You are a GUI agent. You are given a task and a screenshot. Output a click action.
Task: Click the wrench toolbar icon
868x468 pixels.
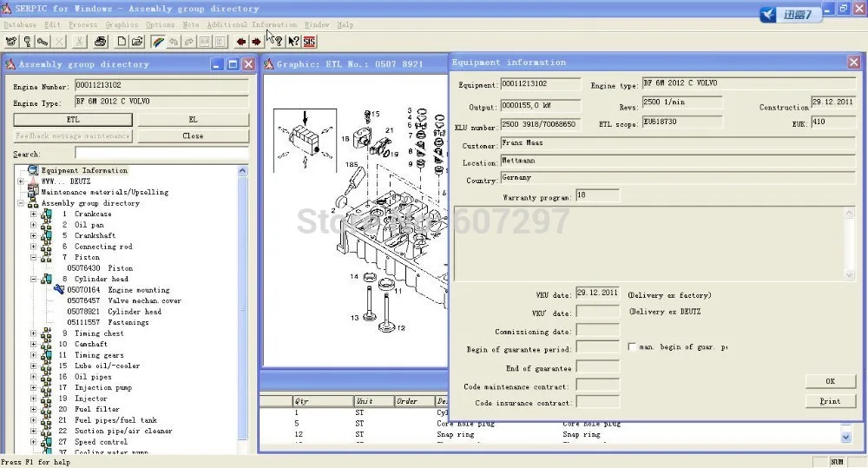point(42,42)
